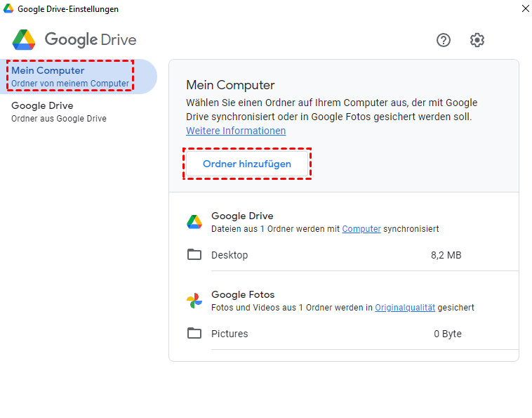Click the Desktop folder icon
Screen dimensions: 532x418
pos(194,254)
